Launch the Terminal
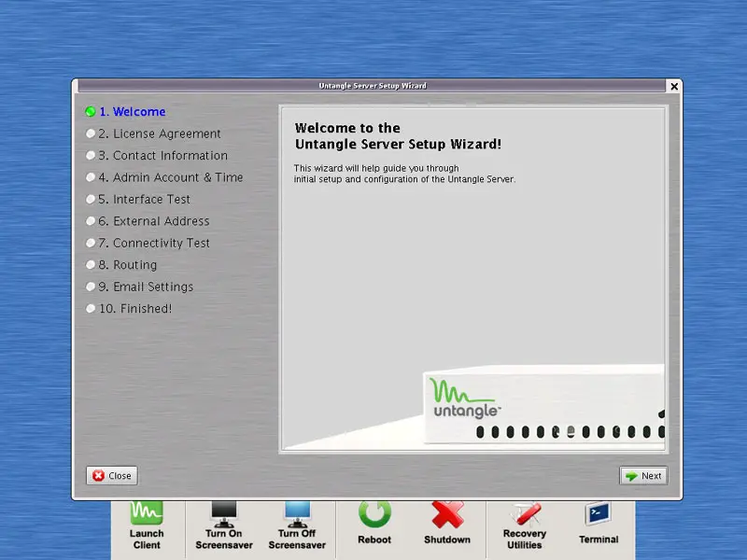 coord(599,523)
